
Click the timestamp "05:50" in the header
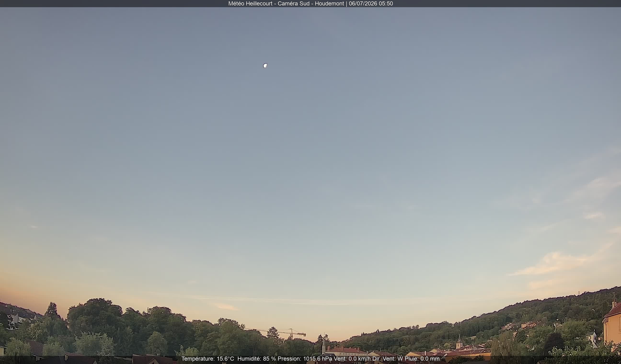pyautogui.click(x=386, y=4)
